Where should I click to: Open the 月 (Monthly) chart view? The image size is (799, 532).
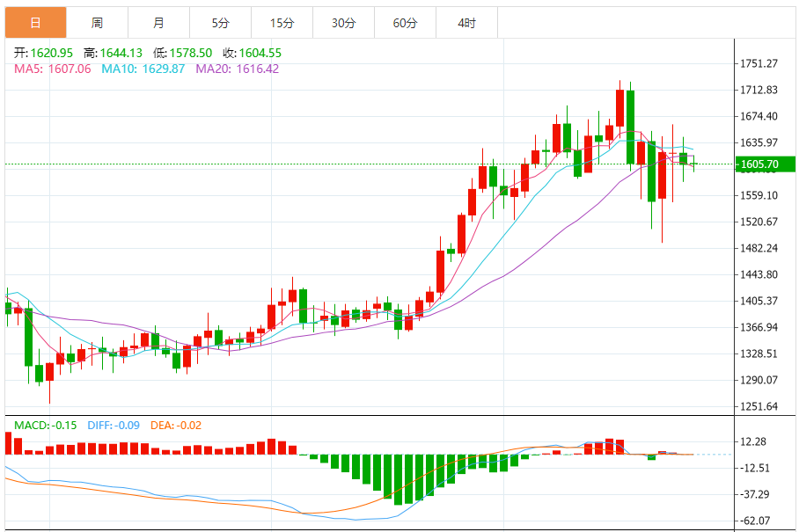click(158, 18)
